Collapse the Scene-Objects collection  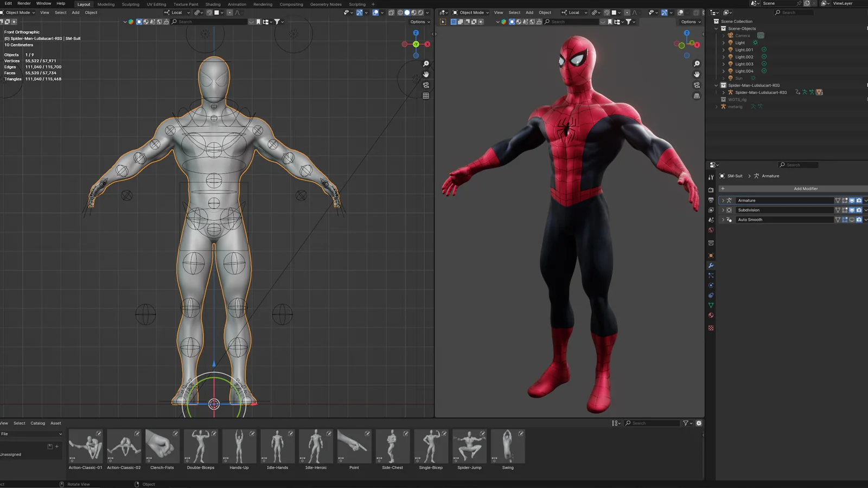pyautogui.click(x=717, y=28)
